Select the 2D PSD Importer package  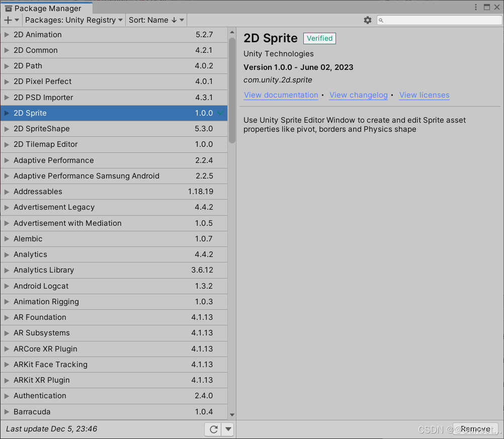(114, 98)
